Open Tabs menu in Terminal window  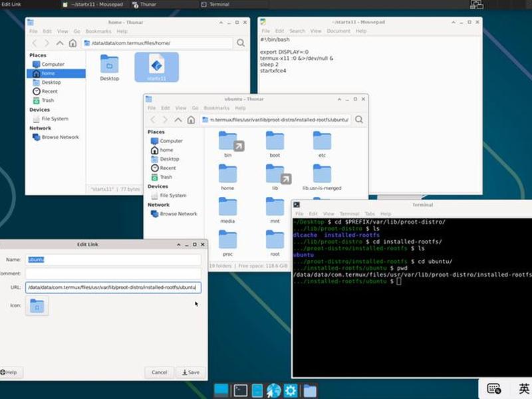(370, 213)
